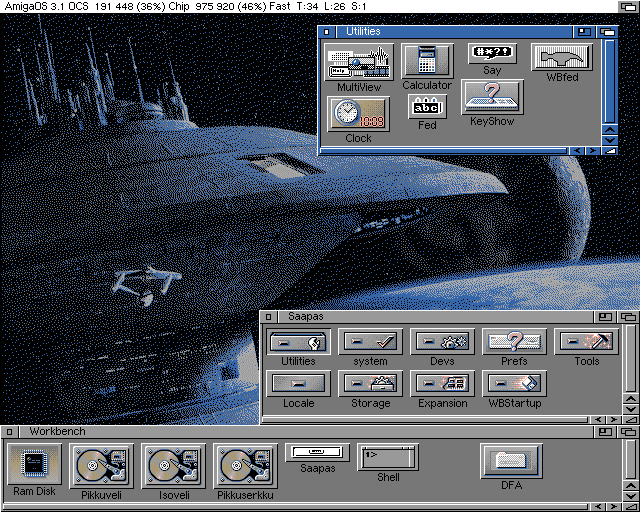Click the Saapas window zoom gadget
Image resolution: width=640 pixels, height=512 pixels.
[x=605, y=317]
